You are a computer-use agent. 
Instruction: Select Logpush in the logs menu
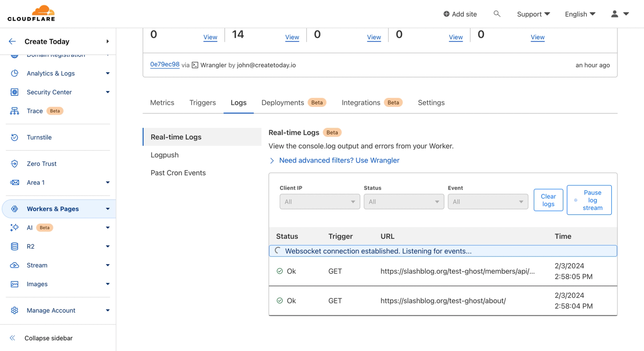click(x=165, y=155)
